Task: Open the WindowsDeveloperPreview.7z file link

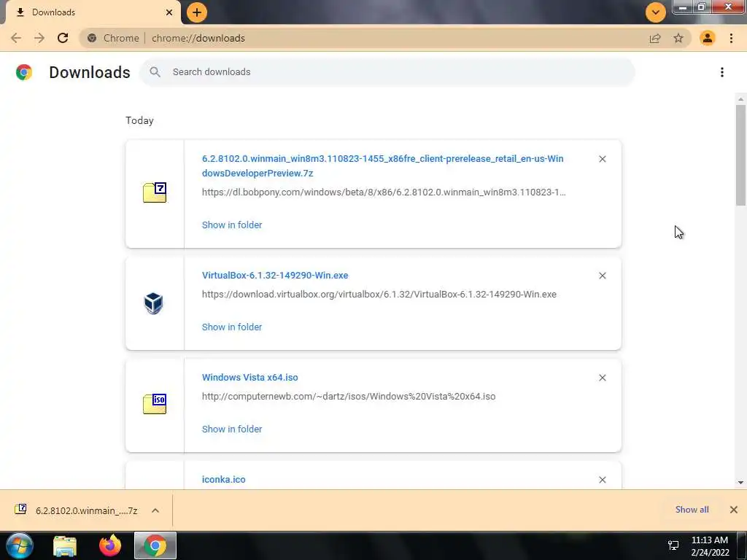Action: tap(382, 166)
